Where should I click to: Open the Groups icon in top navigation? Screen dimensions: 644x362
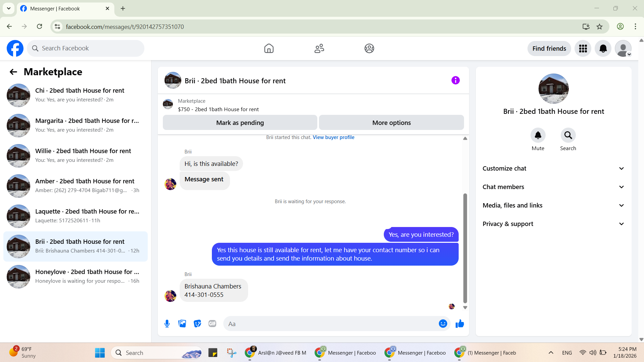[x=369, y=48]
